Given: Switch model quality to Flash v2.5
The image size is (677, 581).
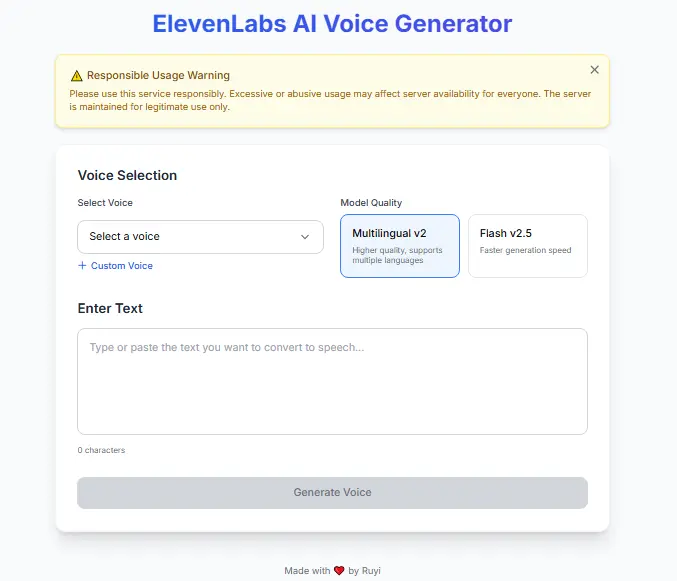Looking at the screenshot, I should tap(528, 246).
